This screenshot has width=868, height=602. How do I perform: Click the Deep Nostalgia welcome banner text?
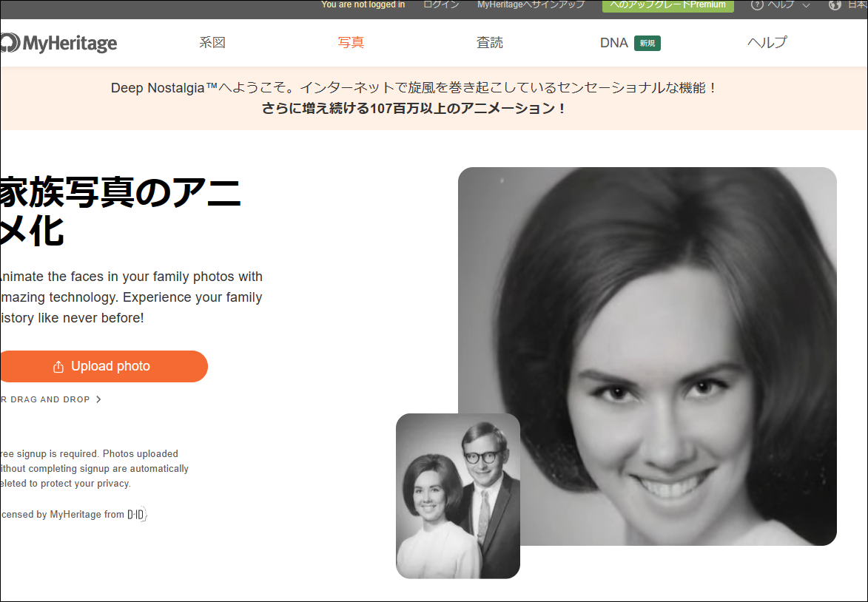pyautogui.click(x=414, y=88)
